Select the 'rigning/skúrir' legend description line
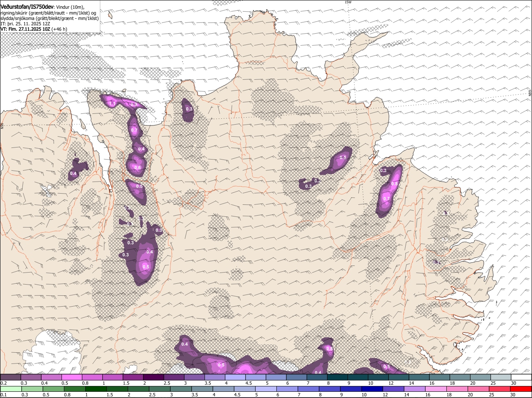 49,13
